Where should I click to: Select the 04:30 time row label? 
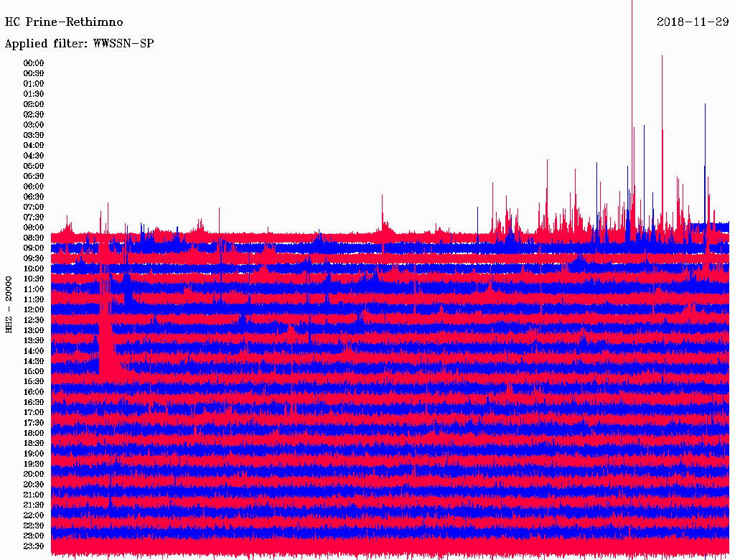(x=34, y=156)
